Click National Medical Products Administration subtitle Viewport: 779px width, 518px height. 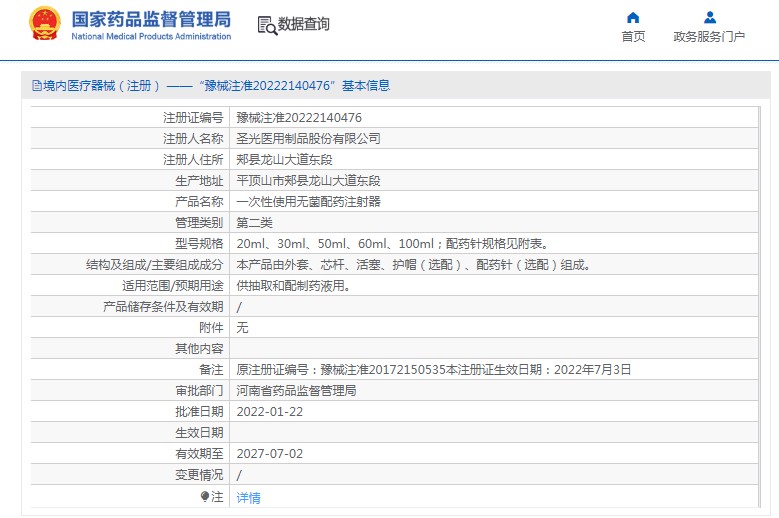coord(151,36)
